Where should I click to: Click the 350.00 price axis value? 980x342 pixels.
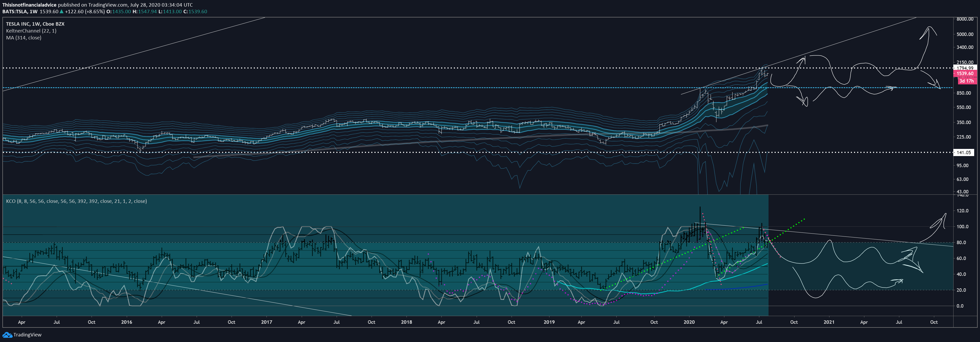tap(964, 122)
